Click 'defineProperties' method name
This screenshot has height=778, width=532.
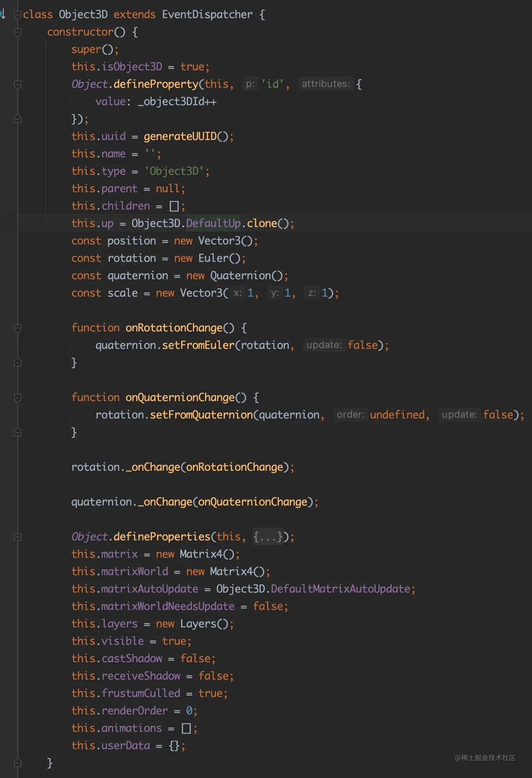pyautogui.click(x=162, y=537)
